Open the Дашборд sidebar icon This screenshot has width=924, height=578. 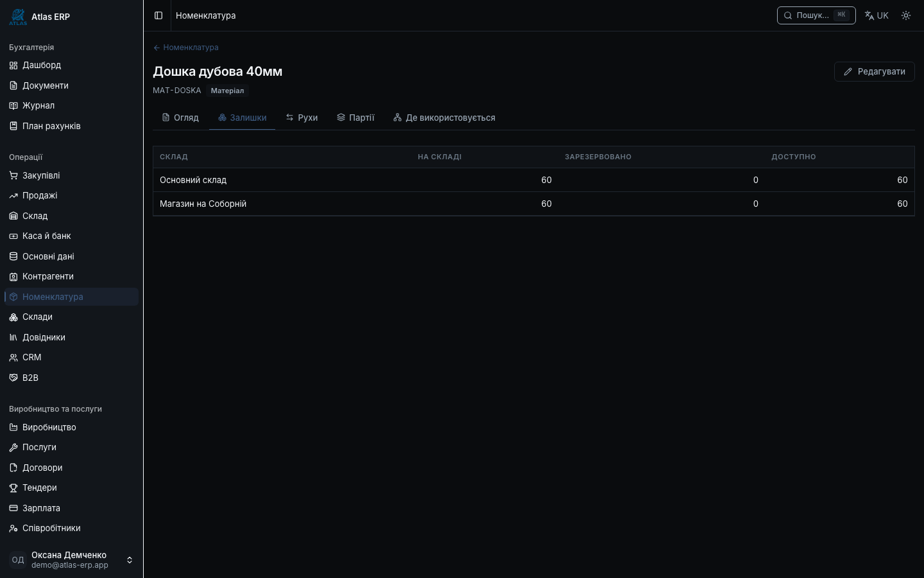[x=13, y=66]
